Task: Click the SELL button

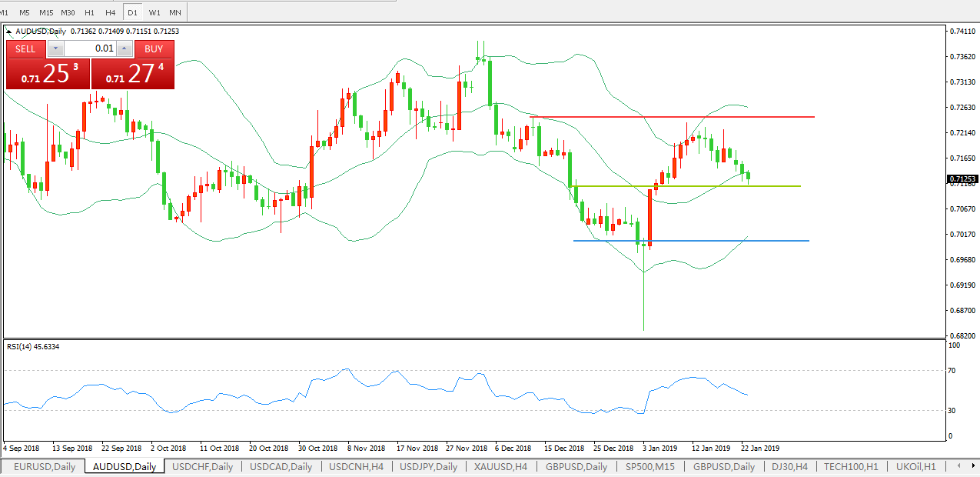Action: (x=25, y=48)
